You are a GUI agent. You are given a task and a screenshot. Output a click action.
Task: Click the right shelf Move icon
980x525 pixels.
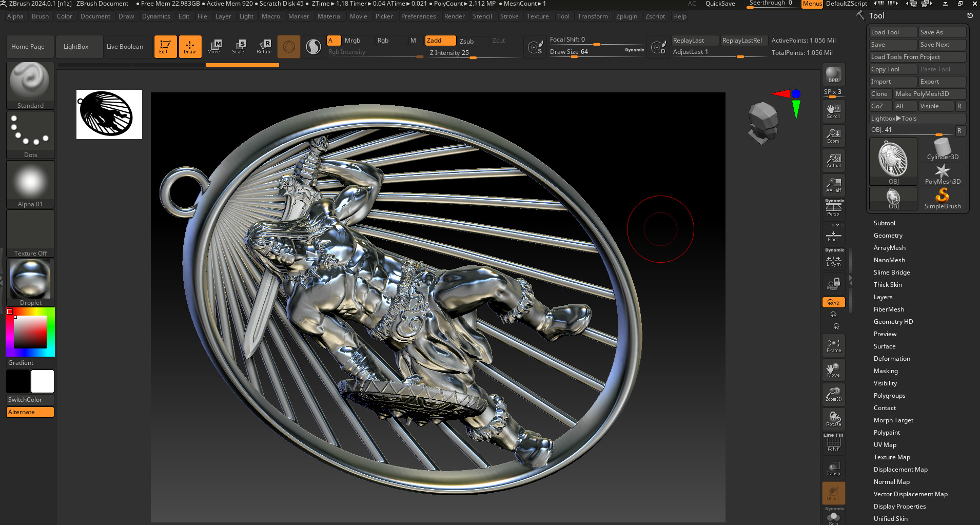pos(833,370)
